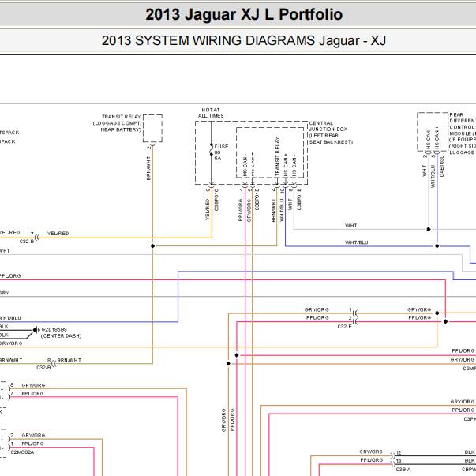Select connector label 'C3BP01E'
The height and width of the screenshot is (476, 476).
coord(299,199)
